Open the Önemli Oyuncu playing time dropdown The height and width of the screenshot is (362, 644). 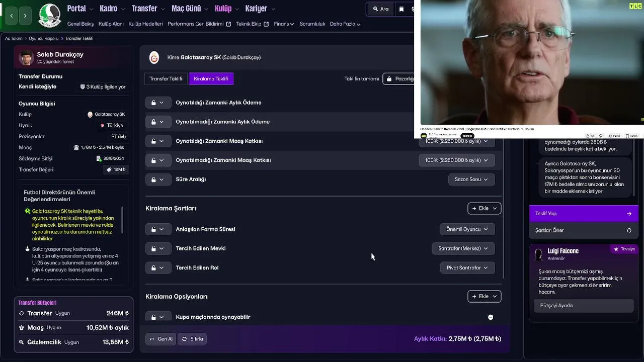[x=467, y=229]
